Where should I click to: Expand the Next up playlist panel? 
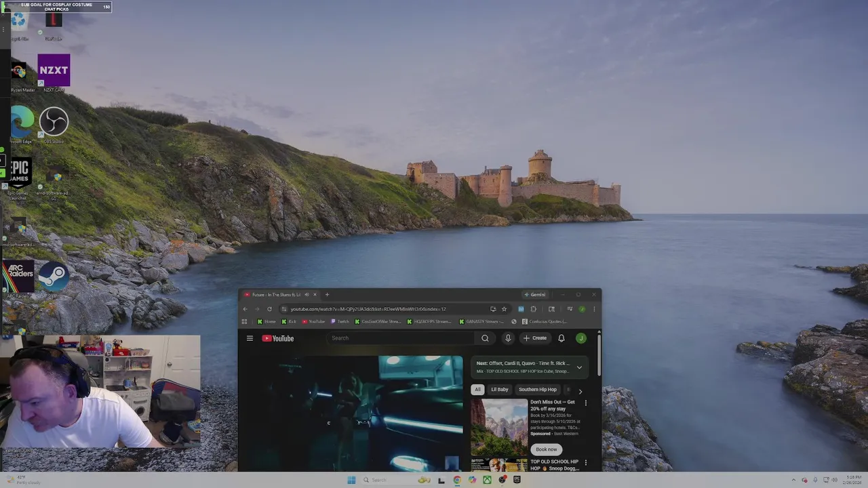(579, 367)
